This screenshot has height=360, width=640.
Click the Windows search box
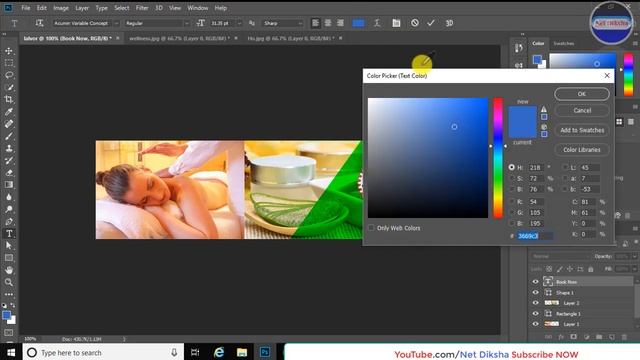pyautogui.click(x=103, y=352)
